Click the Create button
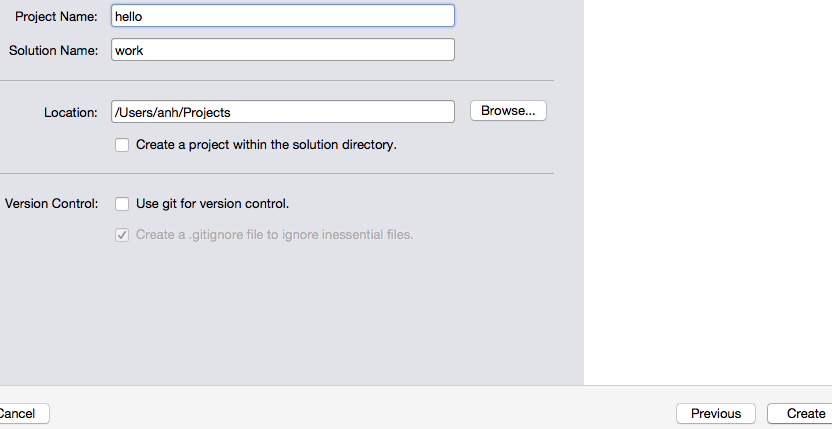The height and width of the screenshot is (429, 832). point(801,414)
